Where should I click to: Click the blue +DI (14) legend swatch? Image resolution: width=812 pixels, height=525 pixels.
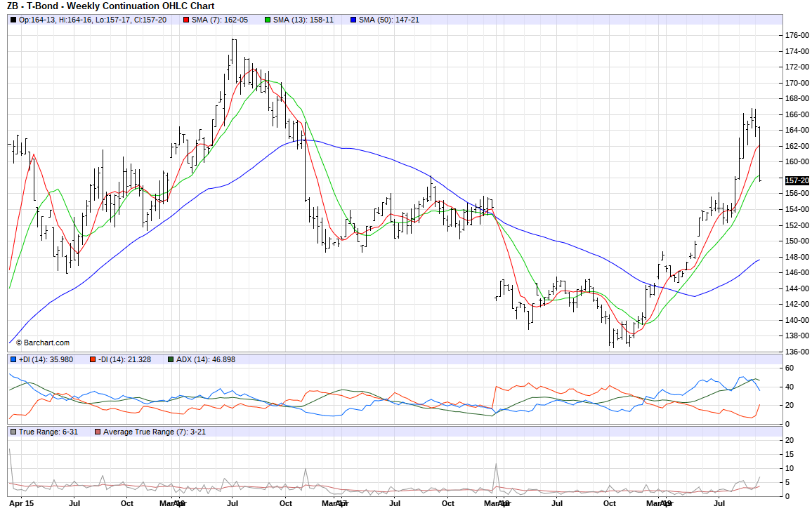click(x=13, y=359)
